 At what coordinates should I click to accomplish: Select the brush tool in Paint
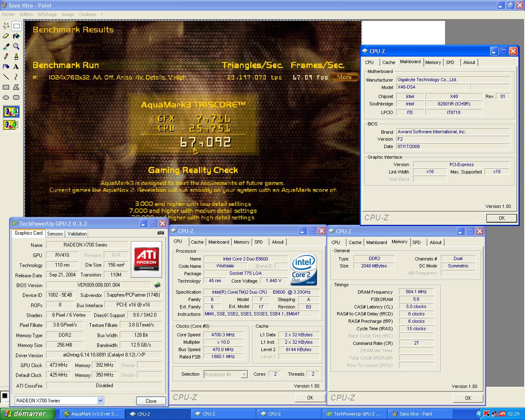pos(16,57)
